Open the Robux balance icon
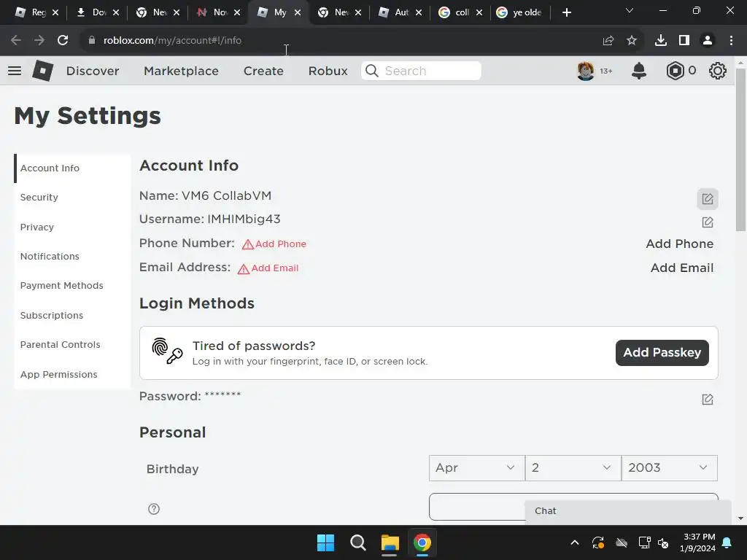Screen dimensions: 747x560 675,71
